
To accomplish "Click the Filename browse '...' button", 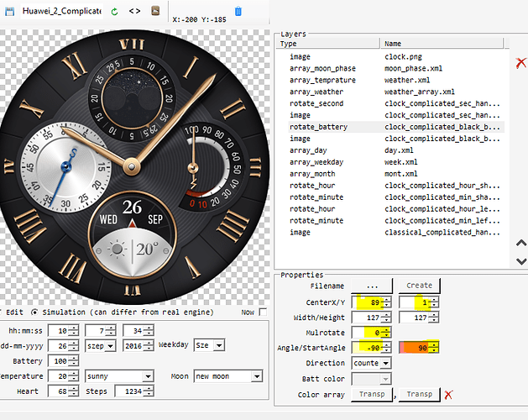I will coord(372,286).
